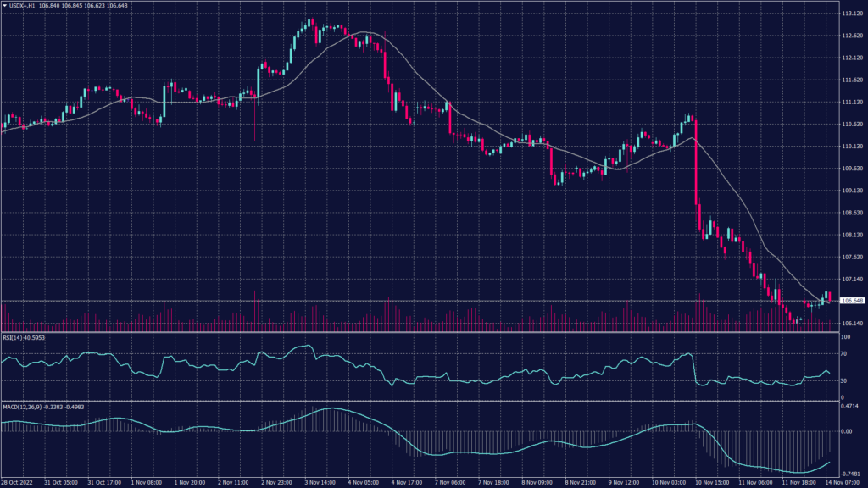Click the RSI 30 level label
This screenshot has width=868, height=488.
843,381
